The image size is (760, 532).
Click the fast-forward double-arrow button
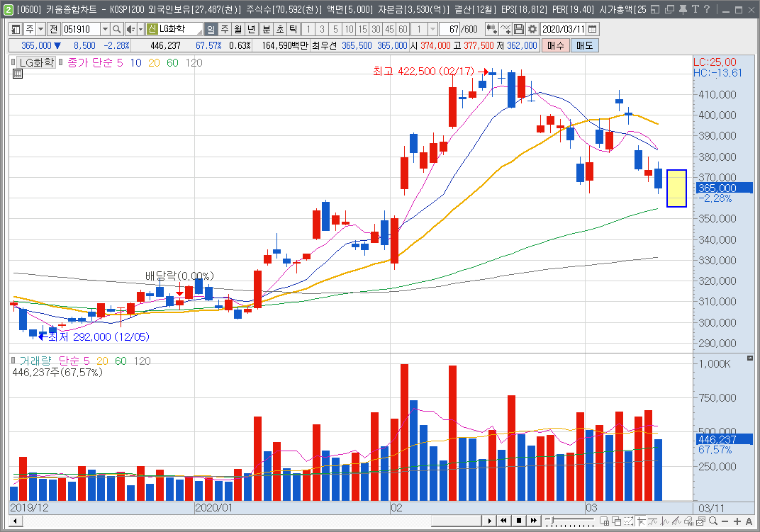point(533,521)
